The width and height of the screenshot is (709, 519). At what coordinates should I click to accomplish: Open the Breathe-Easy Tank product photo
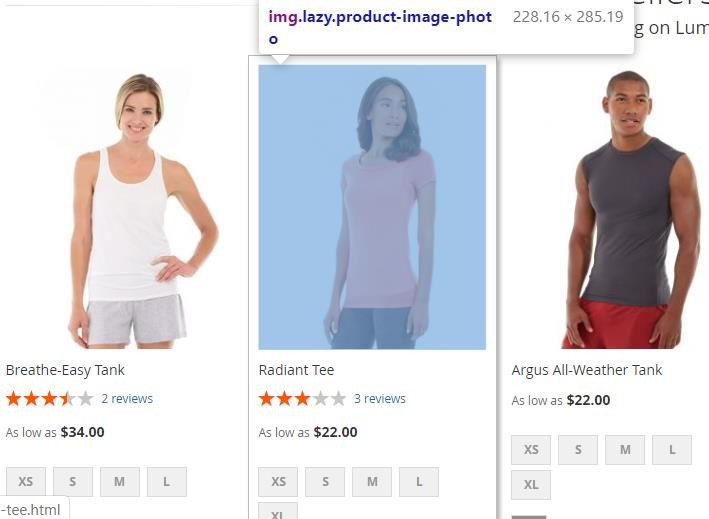click(x=119, y=207)
